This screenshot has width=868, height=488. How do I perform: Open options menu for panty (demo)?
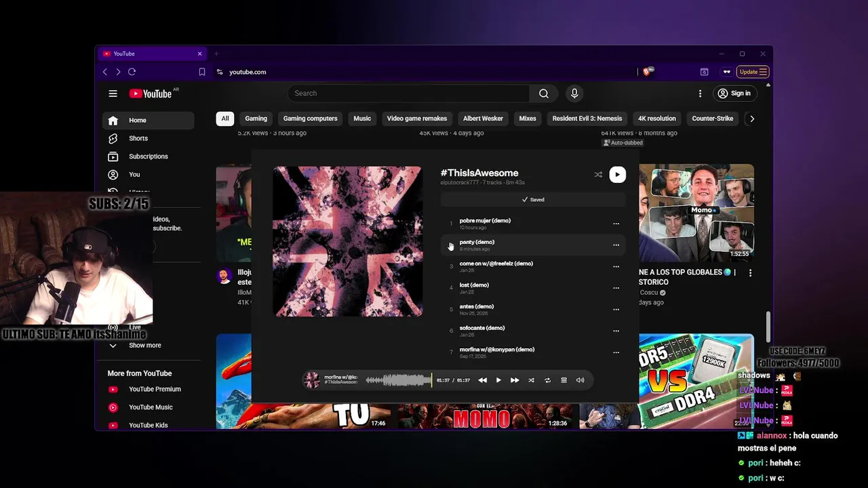point(616,245)
